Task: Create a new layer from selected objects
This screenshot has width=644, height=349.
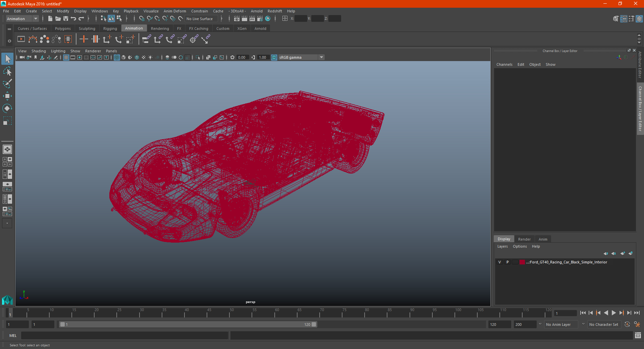Action: tap(631, 253)
